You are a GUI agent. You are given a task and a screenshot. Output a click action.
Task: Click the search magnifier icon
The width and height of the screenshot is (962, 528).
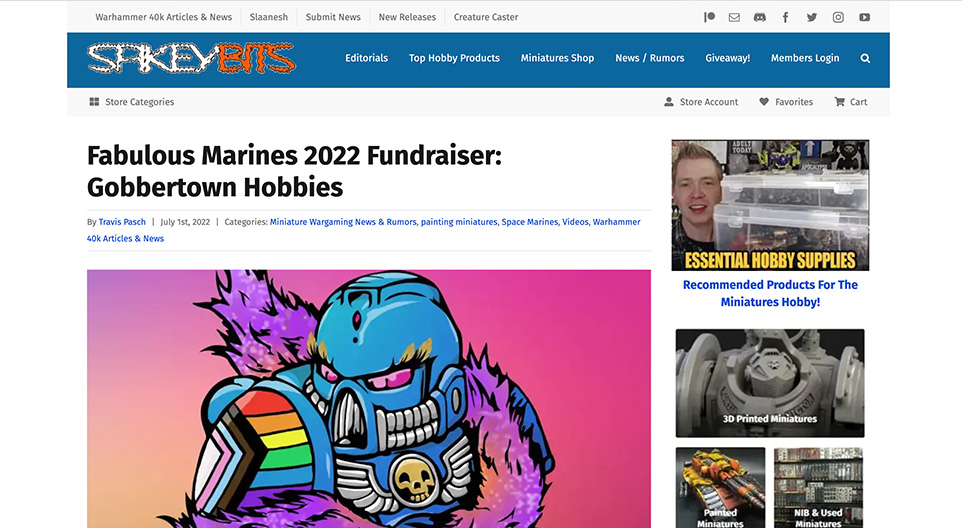[x=865, y=58]
